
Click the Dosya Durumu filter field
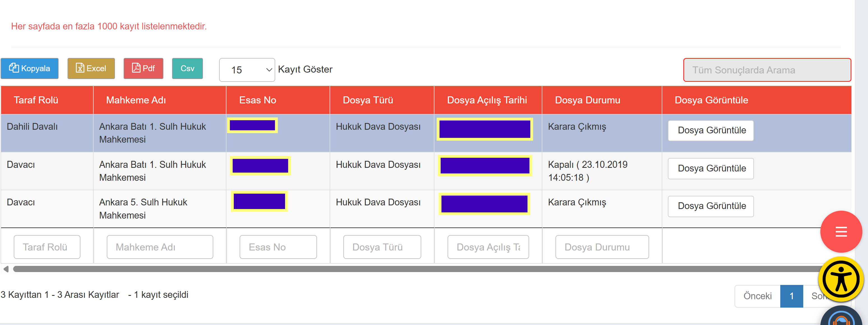tap(602, 247)
